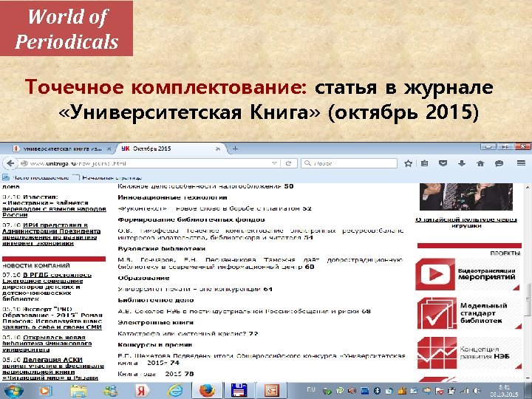Open the address bar history dropdown arrow
Viewport: 532px width, 399px height.
(275, 163)
